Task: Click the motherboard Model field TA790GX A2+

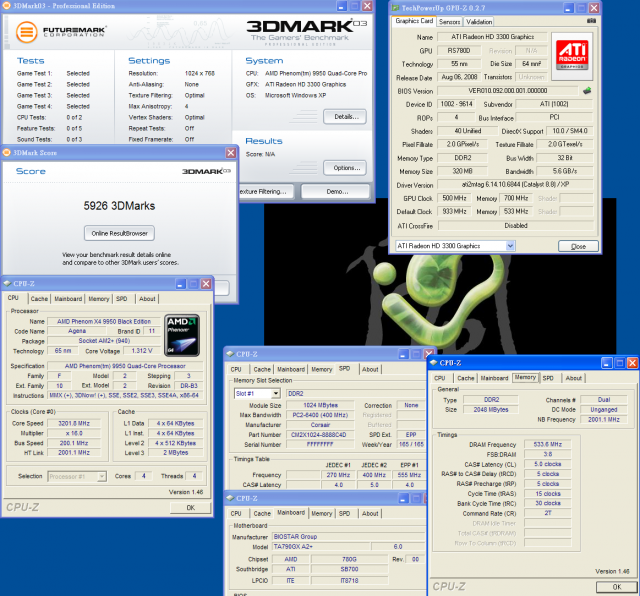Action: (x=321, y=547)
